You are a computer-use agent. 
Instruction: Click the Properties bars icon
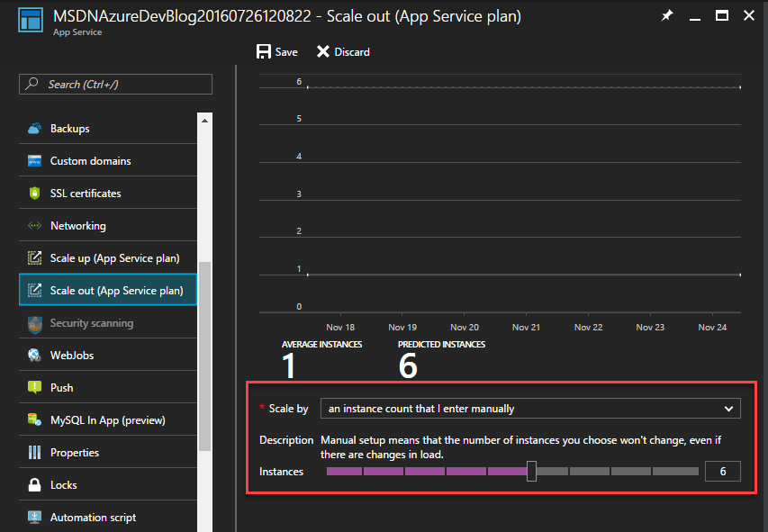pos(34,452)
